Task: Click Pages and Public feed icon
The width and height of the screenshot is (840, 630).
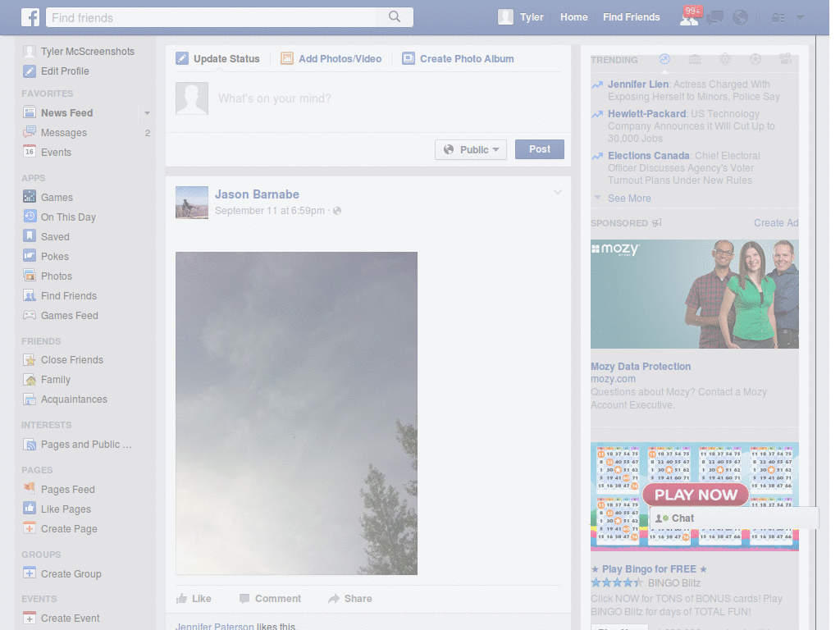Action: pyautogui.click(x=30, y=444)
